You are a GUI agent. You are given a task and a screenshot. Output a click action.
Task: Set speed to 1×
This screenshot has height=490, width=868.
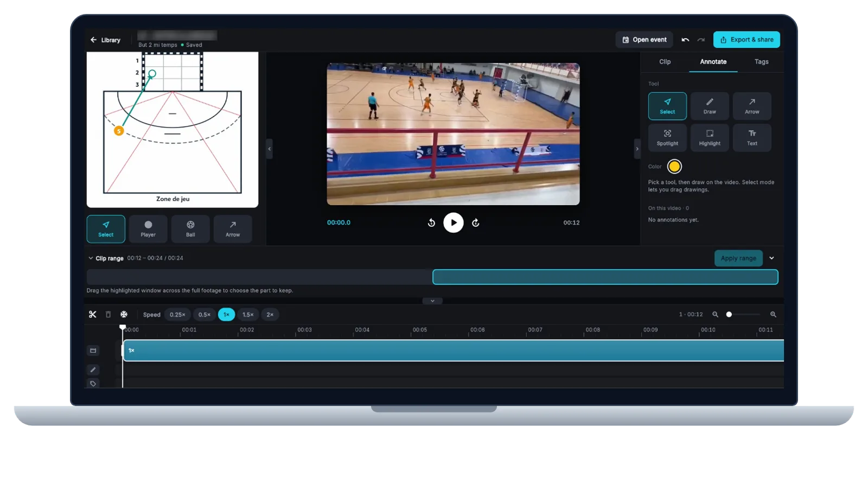click(226, 315)
